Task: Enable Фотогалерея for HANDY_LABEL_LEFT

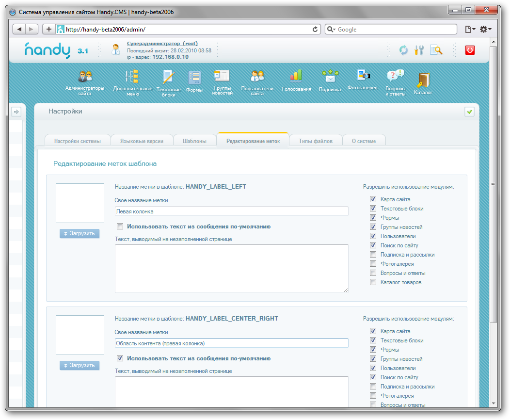Action: (373, 264)
